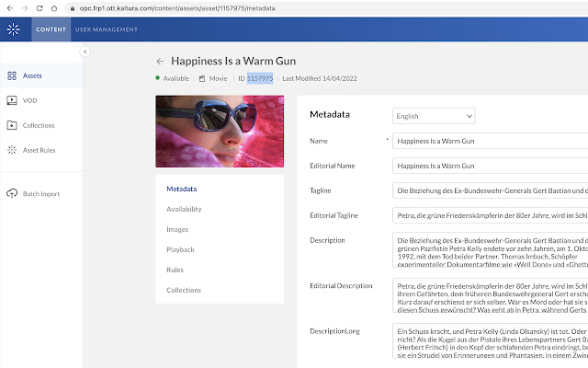The width and height of the screenshot is (588, 368).
Task: Open the CONTENT top tab
Action: 51,29
